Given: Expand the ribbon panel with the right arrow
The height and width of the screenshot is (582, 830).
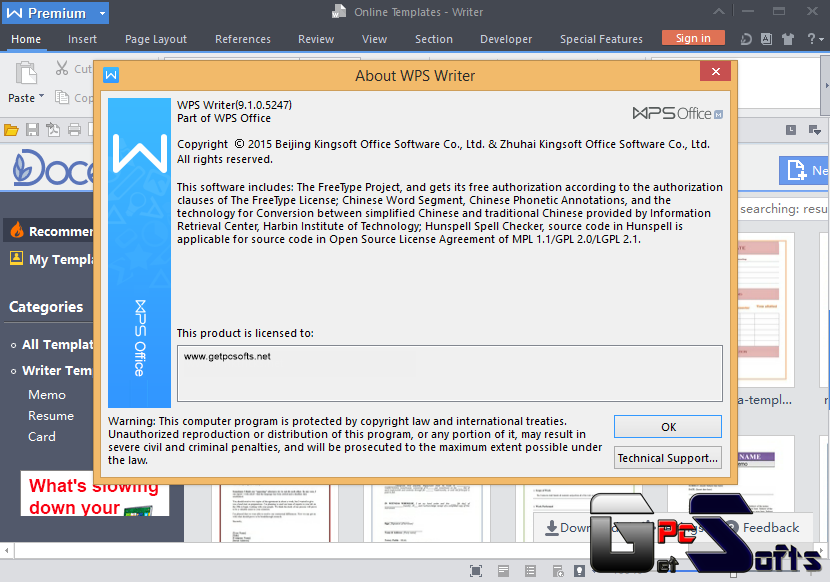Looking at the screenshot, I should tap(826, 85).
